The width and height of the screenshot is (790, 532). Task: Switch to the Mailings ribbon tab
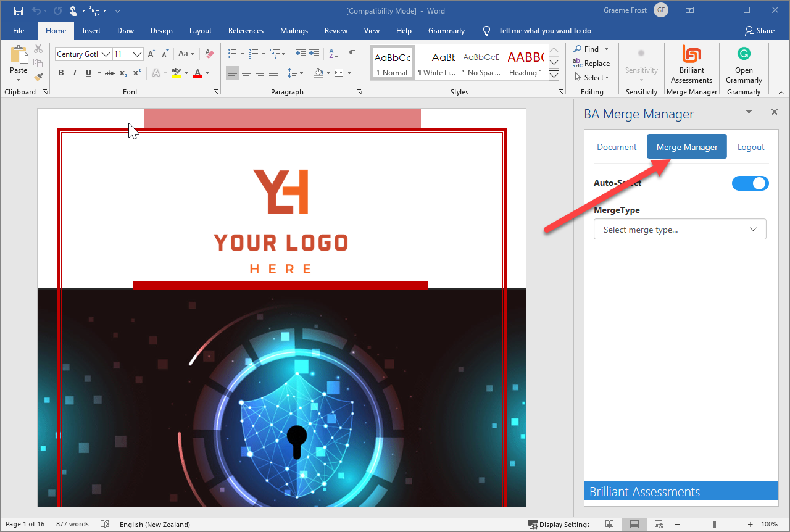294,30
